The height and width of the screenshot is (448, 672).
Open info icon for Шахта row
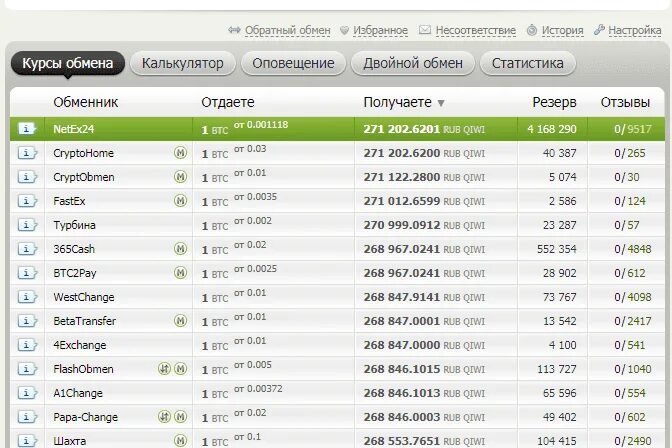pos(27,440)
